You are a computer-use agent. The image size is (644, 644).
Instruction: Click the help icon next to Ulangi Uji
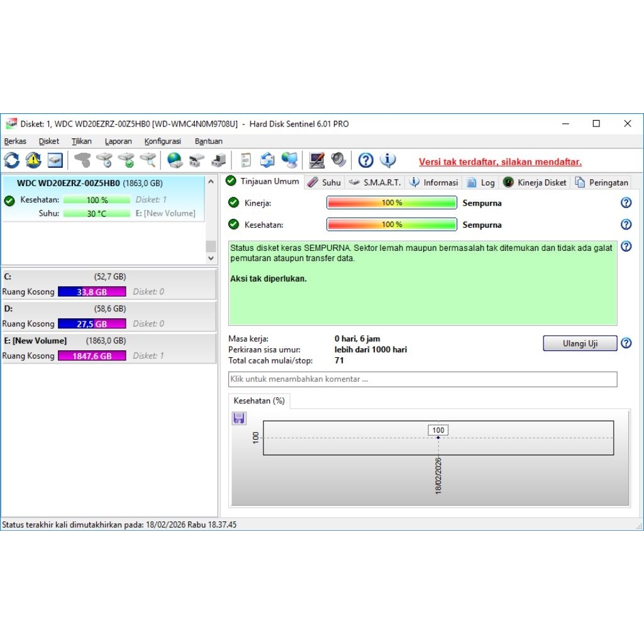click(x=626, y=343)
